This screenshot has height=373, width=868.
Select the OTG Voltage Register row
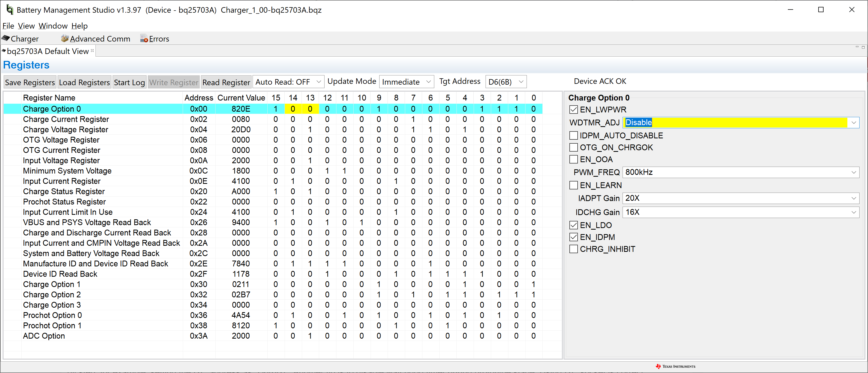[x=273, y=140]
